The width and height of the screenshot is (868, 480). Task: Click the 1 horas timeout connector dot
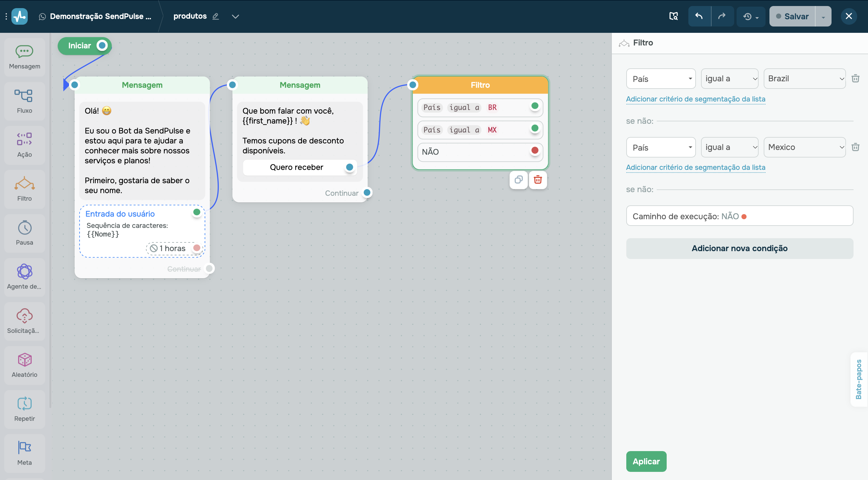[197, 248]
